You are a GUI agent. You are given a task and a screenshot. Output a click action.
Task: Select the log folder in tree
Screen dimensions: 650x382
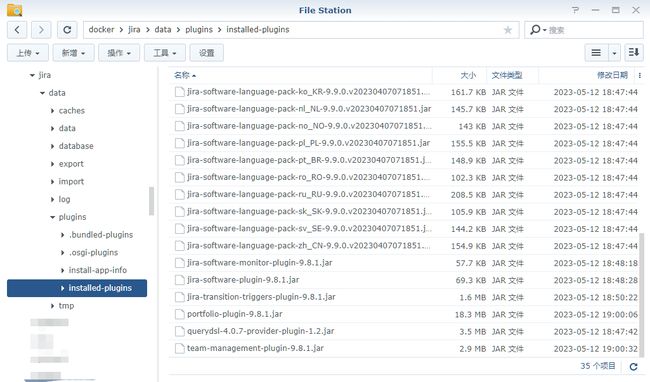[x=64, y=199]
